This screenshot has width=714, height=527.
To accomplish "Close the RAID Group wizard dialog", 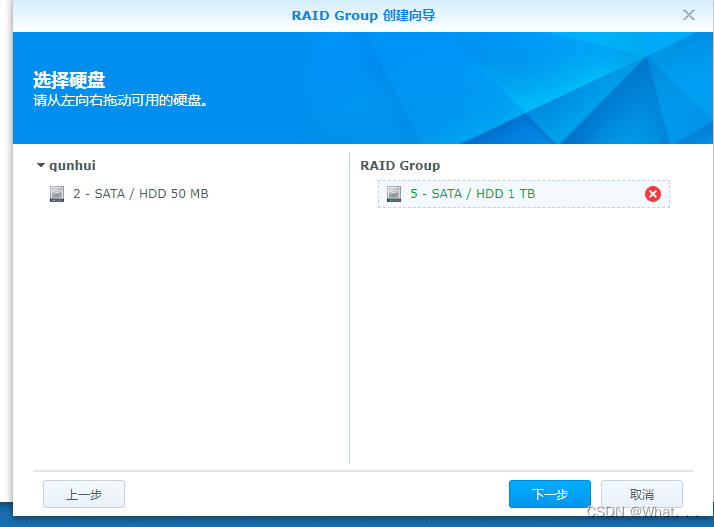I will (x=688, y=15).
